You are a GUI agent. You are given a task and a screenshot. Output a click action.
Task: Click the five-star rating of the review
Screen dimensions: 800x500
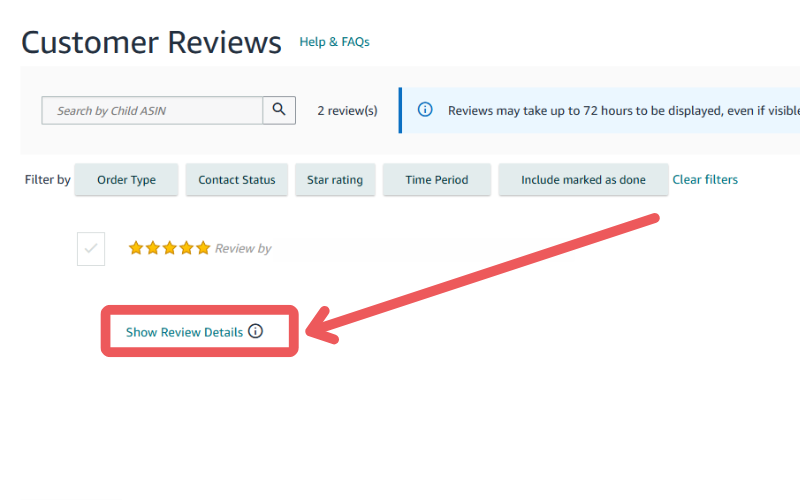click(x=169, y=248)
